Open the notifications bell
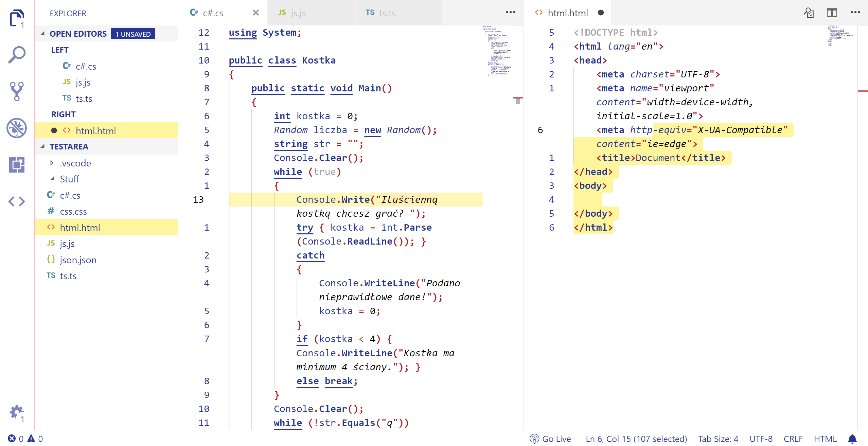868x446 pixels. click(852, 439)
